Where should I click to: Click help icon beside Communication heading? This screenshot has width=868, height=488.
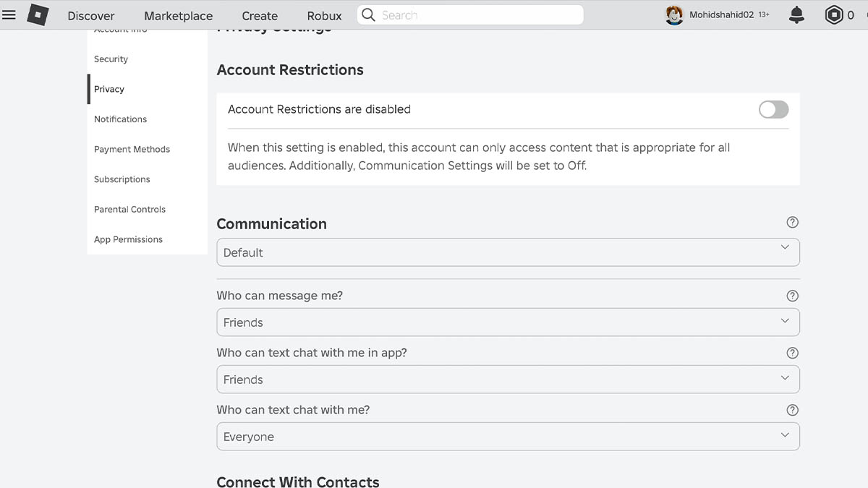[792, 223]
